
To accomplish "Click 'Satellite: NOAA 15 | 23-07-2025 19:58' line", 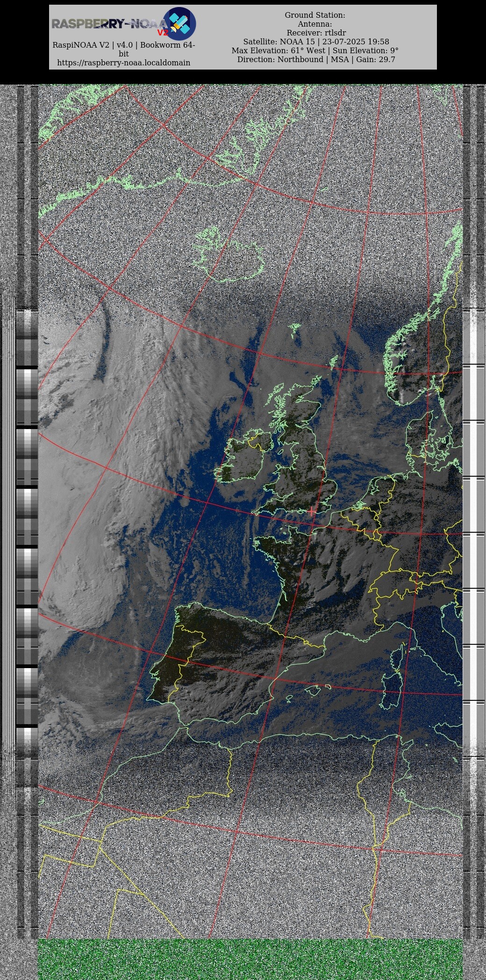I will point(316,42).
